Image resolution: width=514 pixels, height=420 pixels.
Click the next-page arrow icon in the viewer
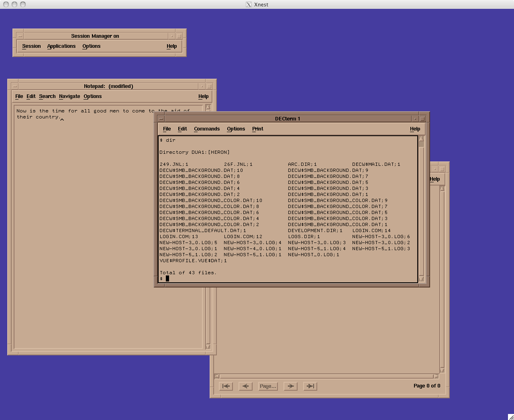[x=290, y=386]
